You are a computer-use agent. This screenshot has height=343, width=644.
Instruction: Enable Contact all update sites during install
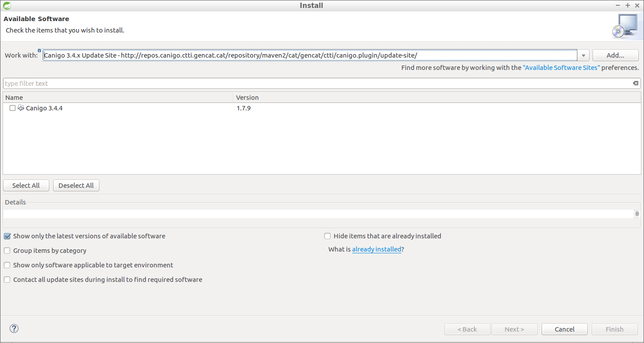(7, 280)
